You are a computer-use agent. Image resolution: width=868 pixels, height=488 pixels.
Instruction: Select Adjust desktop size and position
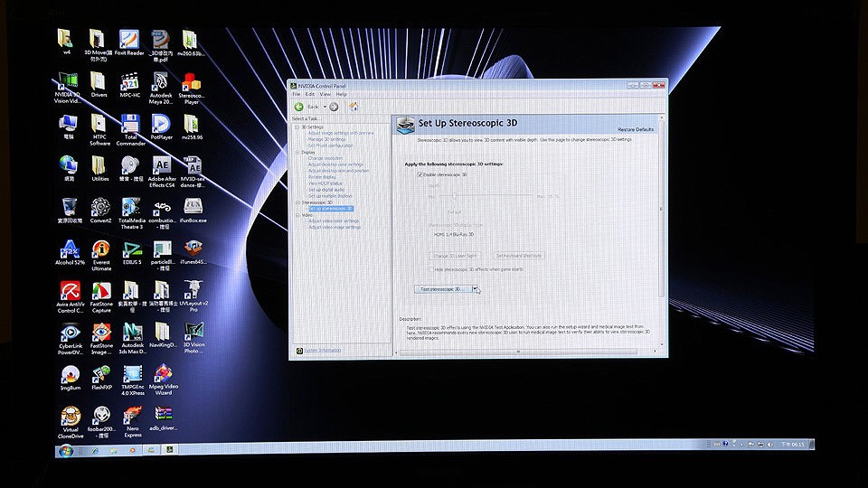(x=338, y=171)
